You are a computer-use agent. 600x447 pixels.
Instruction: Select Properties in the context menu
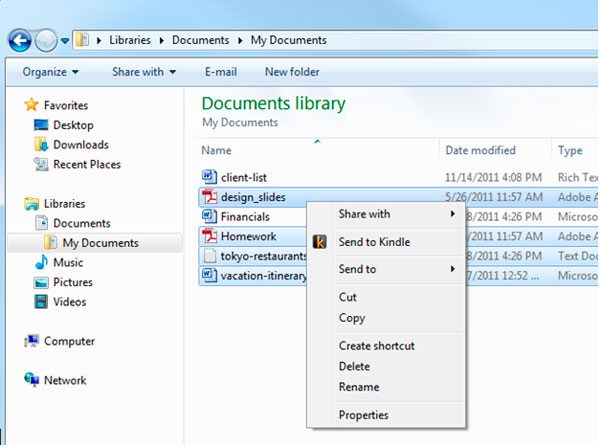[x=363, y=415]
